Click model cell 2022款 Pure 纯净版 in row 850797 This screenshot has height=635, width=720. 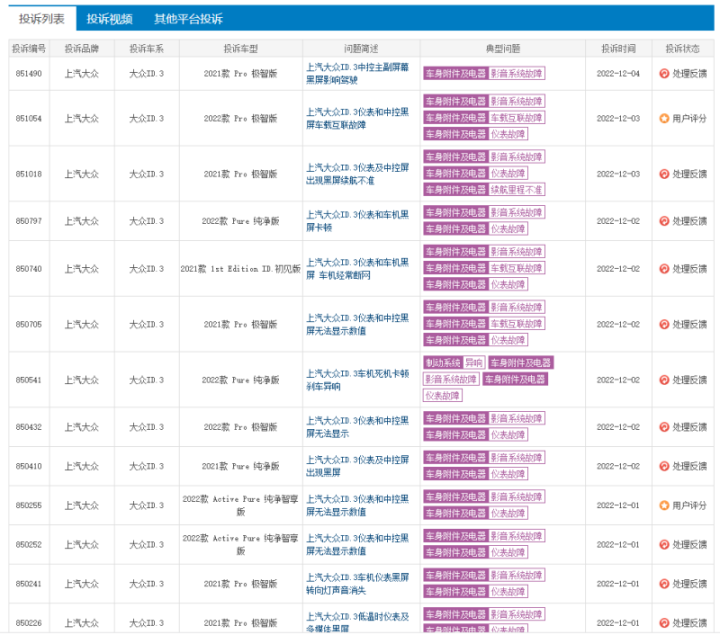pos(241,221)
